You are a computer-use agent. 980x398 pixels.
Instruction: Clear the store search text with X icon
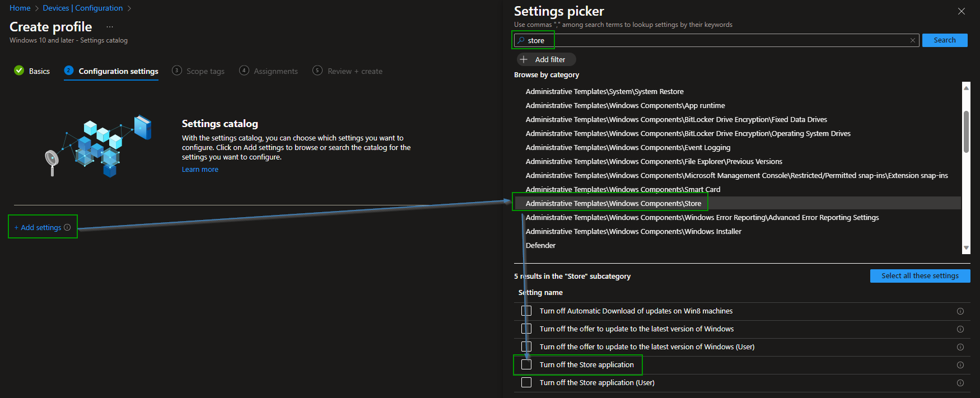pyautogui.click(x=912, y=40)
